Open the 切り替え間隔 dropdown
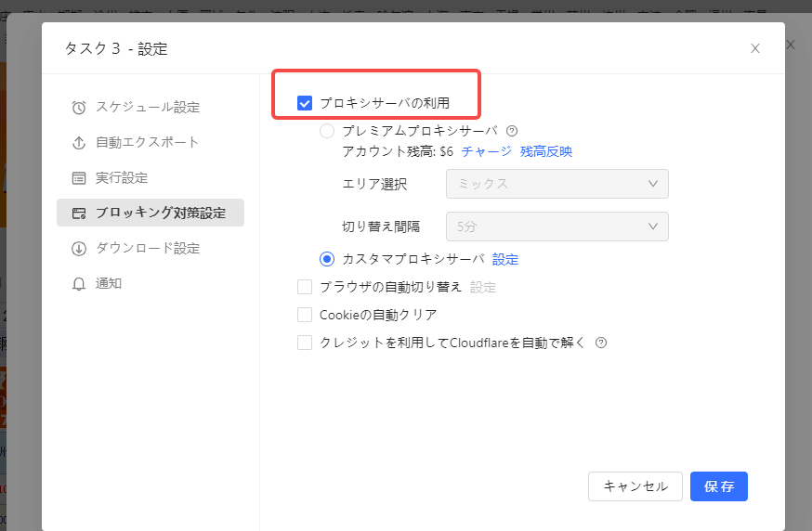 [x=557, y=227]
